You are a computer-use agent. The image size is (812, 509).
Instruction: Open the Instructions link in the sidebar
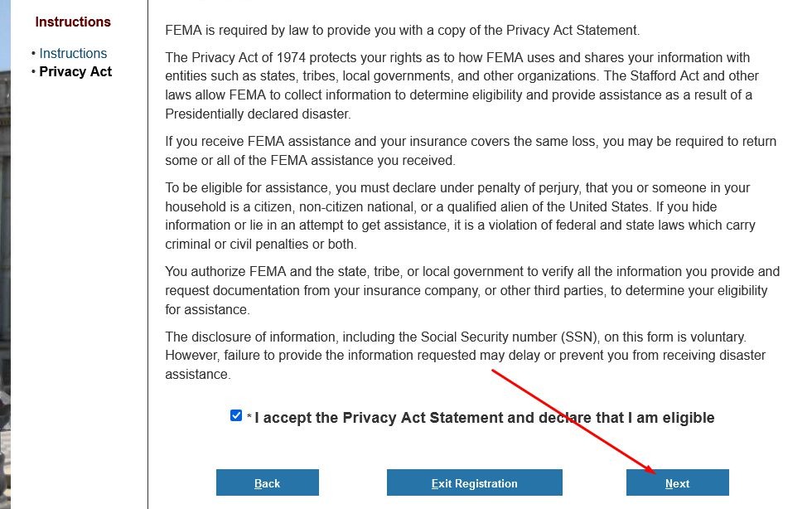click(73, 53)
